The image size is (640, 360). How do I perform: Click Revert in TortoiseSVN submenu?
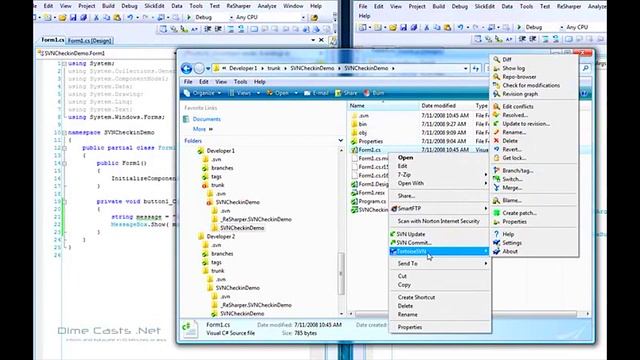coord(512,149)
